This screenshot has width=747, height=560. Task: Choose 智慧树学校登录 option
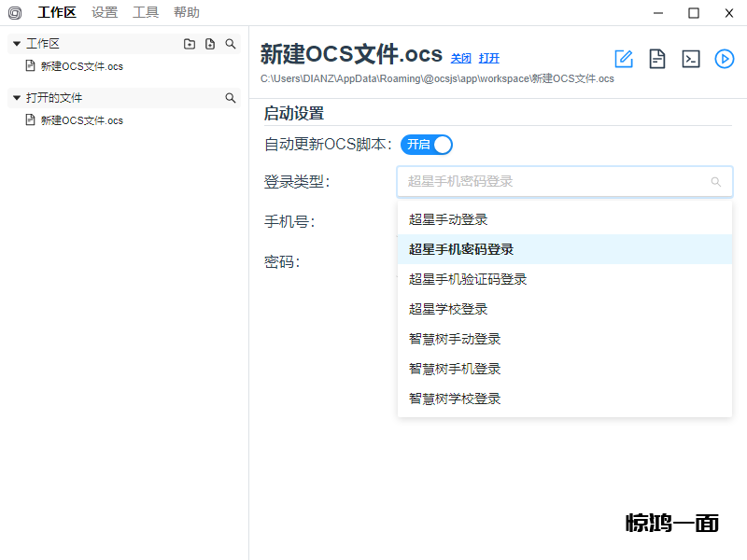[455, 399]
